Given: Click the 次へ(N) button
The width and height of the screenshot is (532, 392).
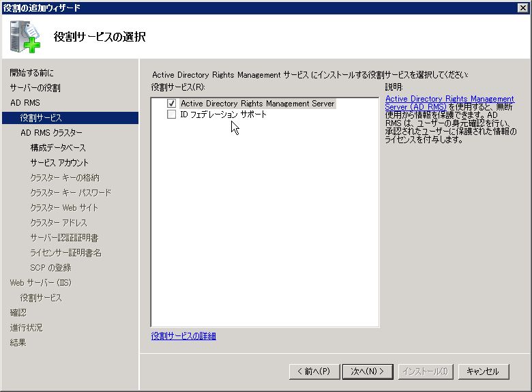Looking at the screenshot, I should click(368, 372).
